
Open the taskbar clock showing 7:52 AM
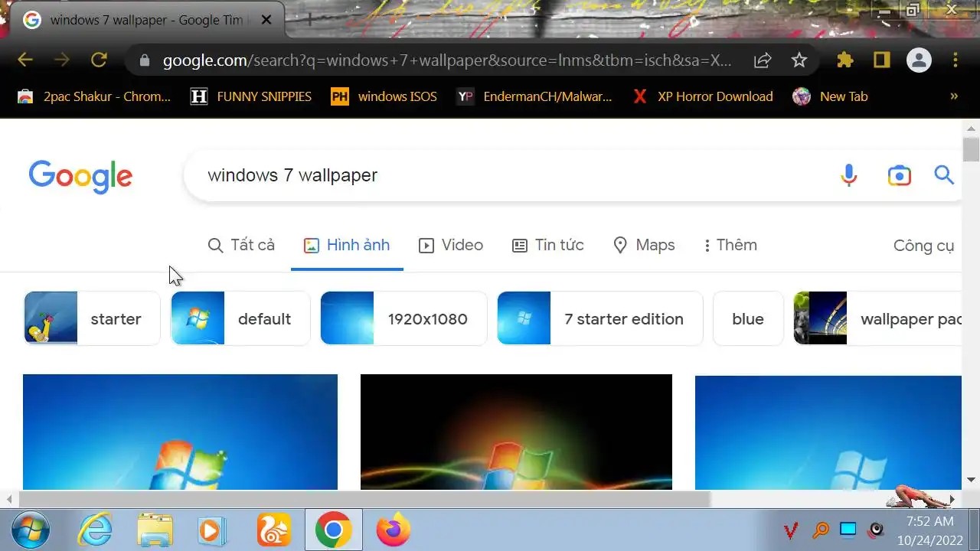click(929, 530)
